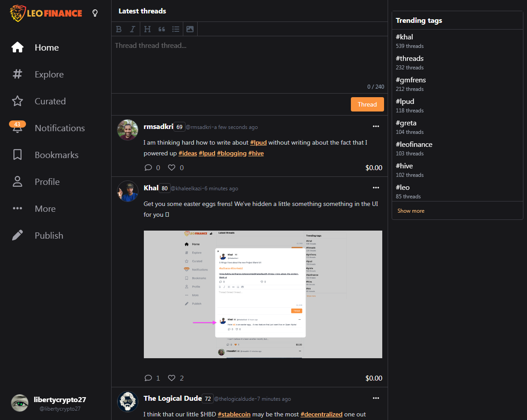This screenshot has width=527, height=420.
Task: Expand trending tags with Show more
Action: click(410, 211)
